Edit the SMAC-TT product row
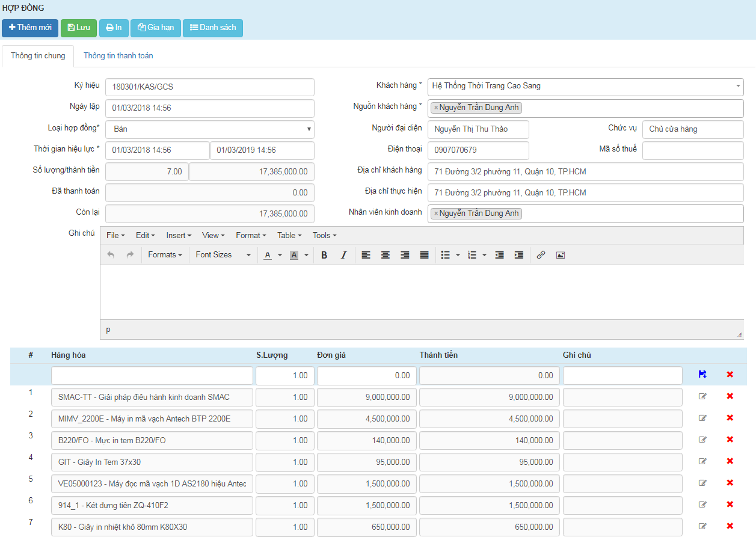Viewport: 756px width, 549px height. [x=702, y=396]
